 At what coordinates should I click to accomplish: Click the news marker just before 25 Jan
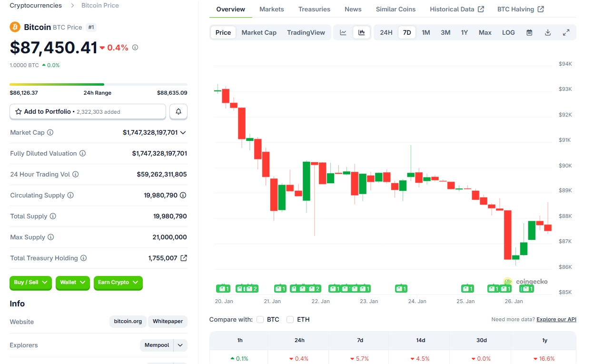point(468,288)
